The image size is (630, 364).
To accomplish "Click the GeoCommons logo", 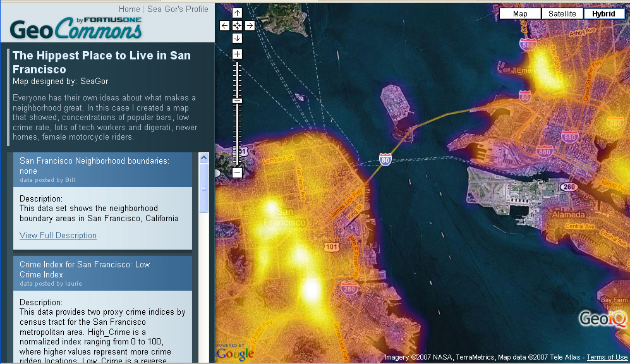I will point(76,28).
